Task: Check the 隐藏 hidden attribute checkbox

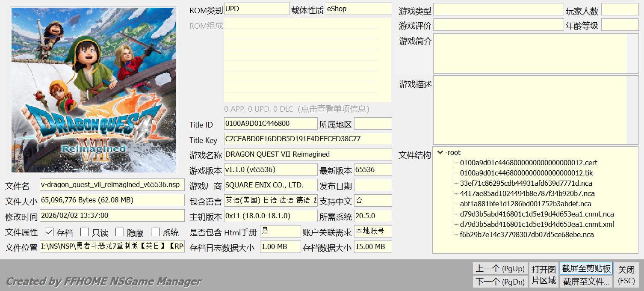Action: coord(120,232)
